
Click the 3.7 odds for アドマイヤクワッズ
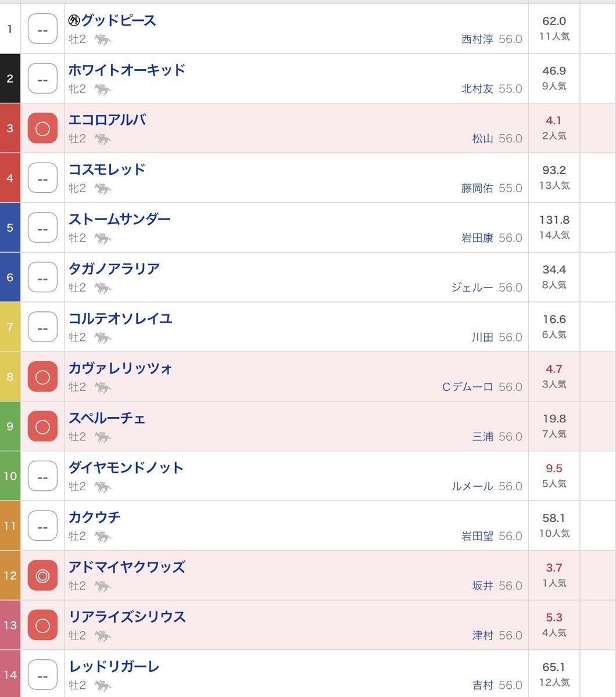click(554, 568)
